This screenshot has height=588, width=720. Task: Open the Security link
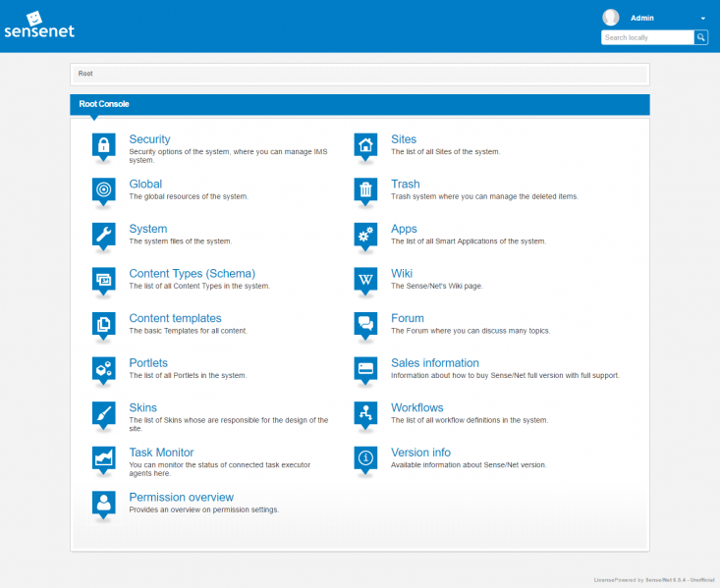click(149, 139)
